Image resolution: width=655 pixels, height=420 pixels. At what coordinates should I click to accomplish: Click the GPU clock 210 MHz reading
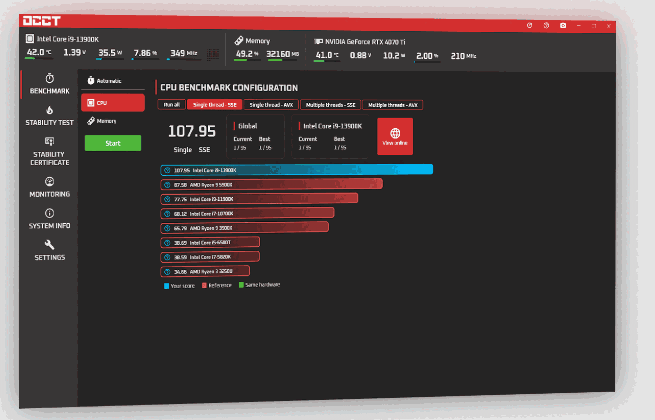coord(463,56)
